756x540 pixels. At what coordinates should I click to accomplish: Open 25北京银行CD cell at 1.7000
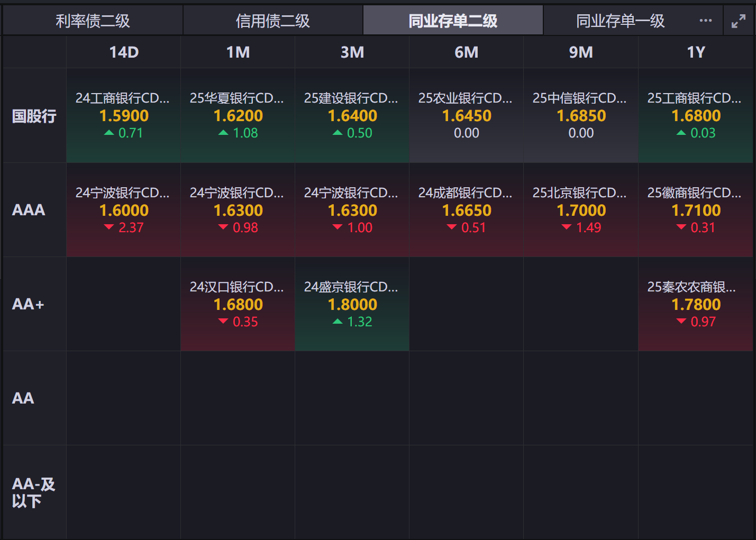pyautogui.click(x=581, y=210)
